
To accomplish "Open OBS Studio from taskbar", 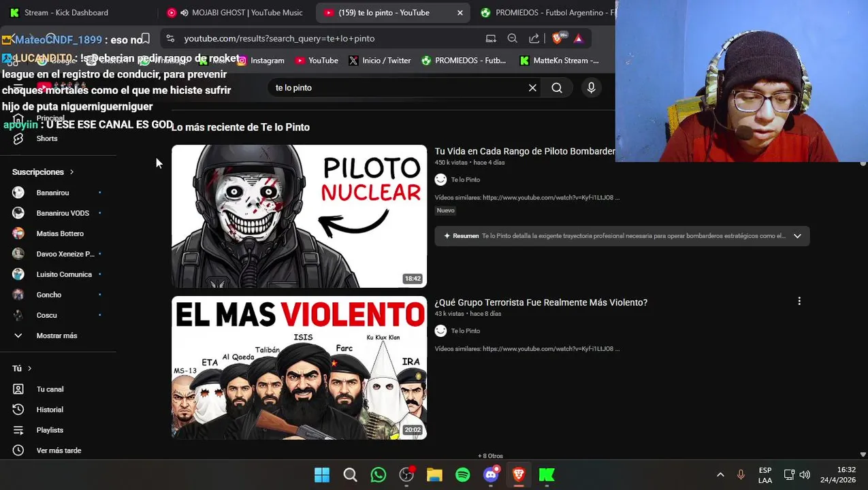I will pyautogui.click(x=406, y=474).
